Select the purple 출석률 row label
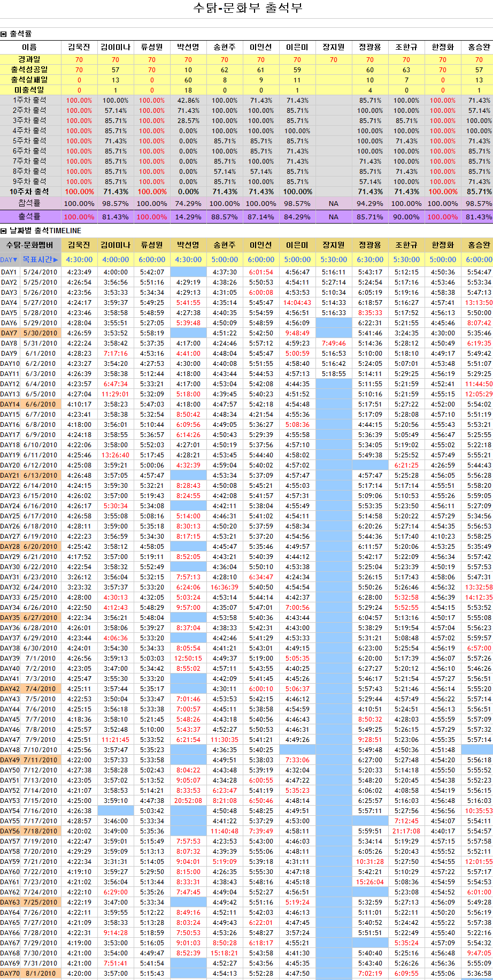 (x=29, y=217)
